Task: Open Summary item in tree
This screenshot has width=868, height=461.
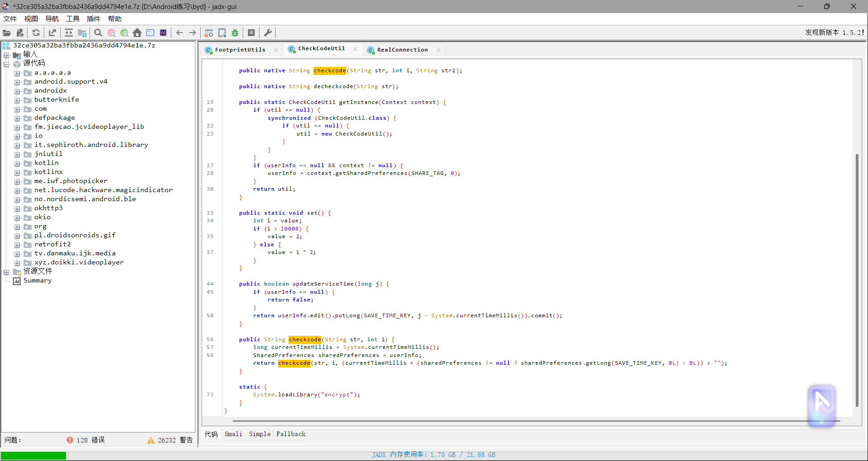Action: [38, 280]
